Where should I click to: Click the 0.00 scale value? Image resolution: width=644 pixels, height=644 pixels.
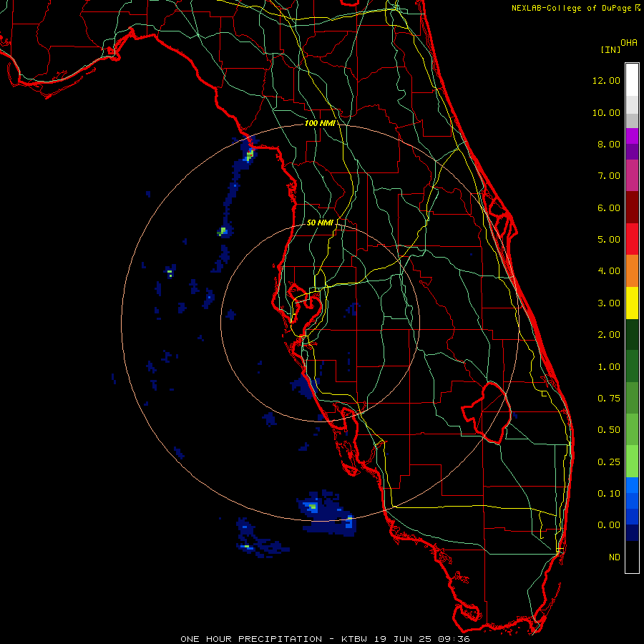click(609, 525)
